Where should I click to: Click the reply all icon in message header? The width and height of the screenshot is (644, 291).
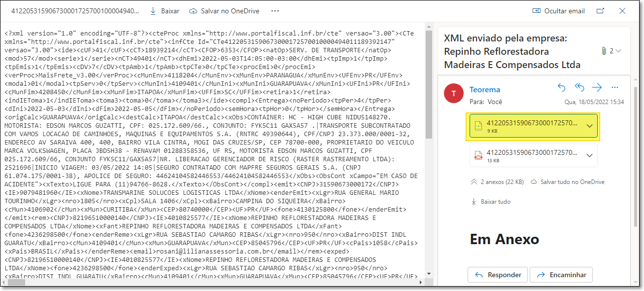coord(579,87)
